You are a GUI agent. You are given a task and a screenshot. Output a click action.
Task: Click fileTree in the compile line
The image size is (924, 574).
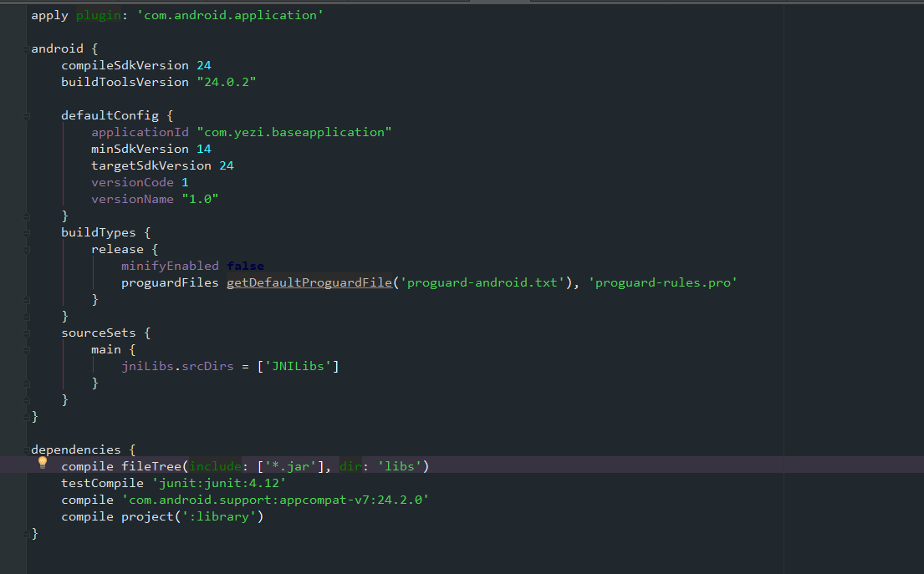(151, 466)
